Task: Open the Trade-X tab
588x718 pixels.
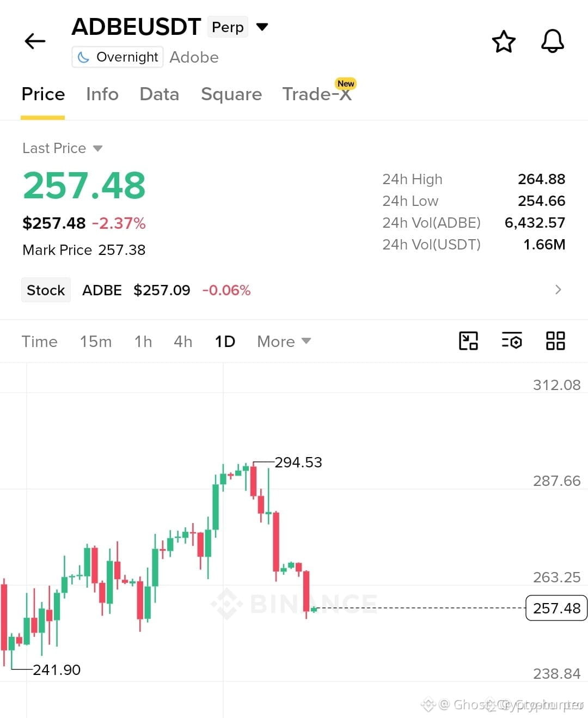Action: pos(317,94)
